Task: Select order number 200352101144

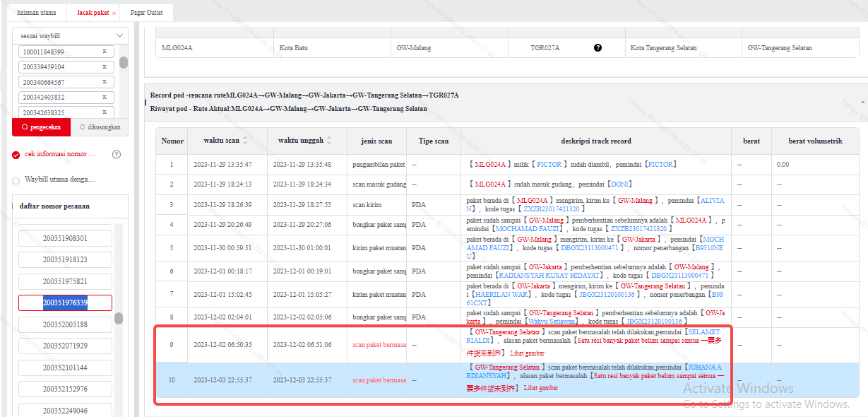Action: tap(65, 368)
